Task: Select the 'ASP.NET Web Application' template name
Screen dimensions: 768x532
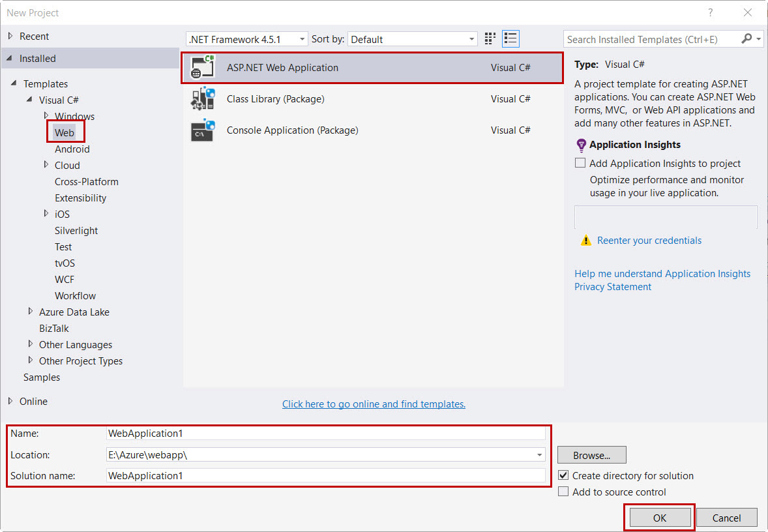Action: pos(282,68)
